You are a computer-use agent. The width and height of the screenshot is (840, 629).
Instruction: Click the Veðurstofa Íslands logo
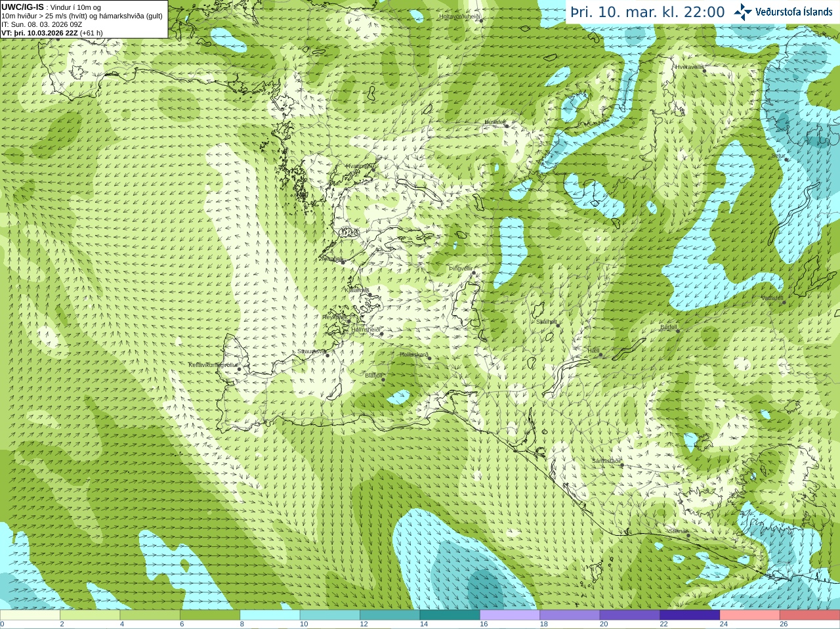[x=783, y=12]
